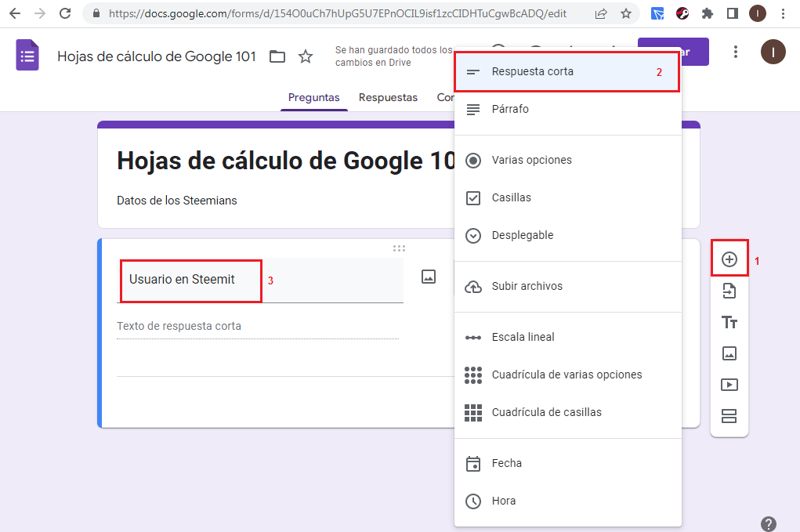
Task: Add title and description with Tt icon
Action: tap(729, 322)
